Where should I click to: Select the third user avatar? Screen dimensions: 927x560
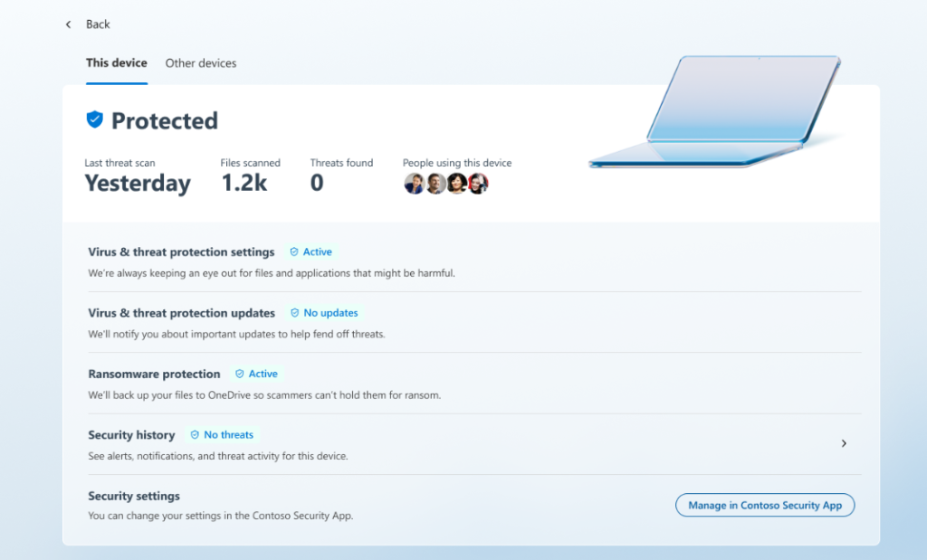(x=457, y=184)
